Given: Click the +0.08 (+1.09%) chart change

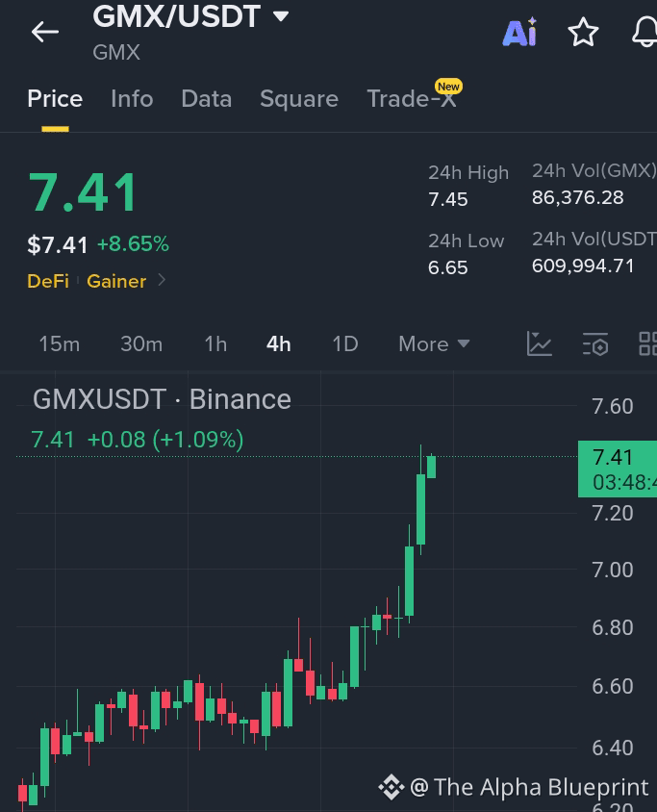Looking at the screenshot, I should tap(165, 440).
